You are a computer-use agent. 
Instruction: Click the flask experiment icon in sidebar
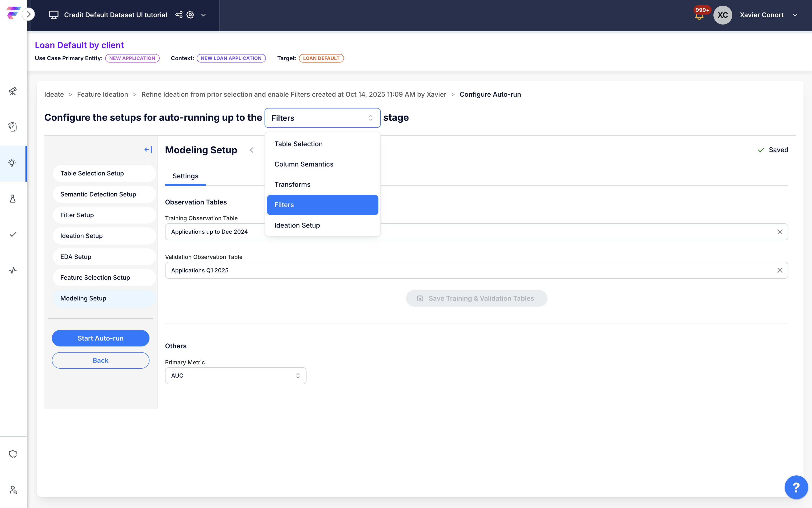point(13,199)
